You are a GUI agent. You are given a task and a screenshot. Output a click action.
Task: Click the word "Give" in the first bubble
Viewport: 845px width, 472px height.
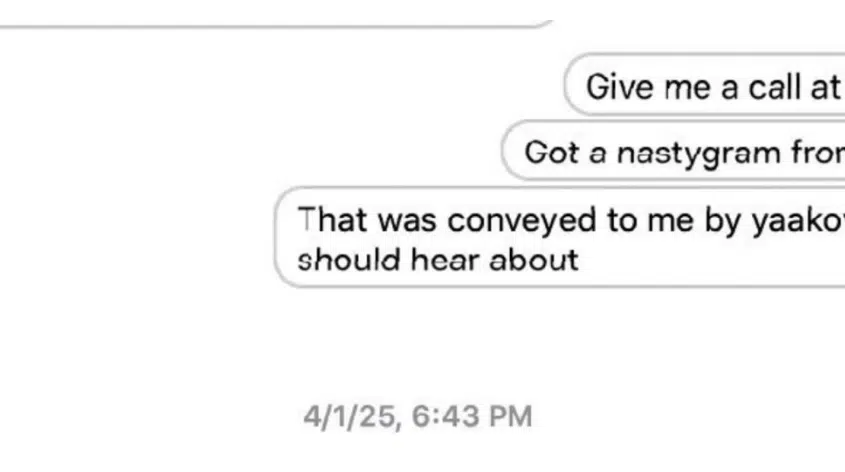[x=620, y=87]
